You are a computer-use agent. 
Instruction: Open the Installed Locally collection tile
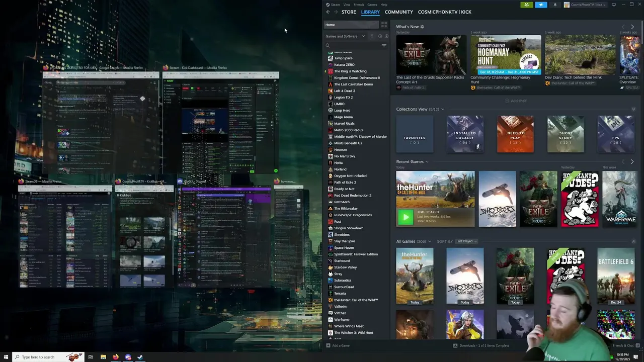click(x=465, y=134)
